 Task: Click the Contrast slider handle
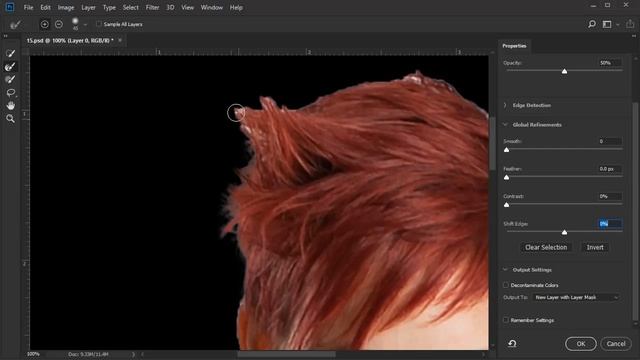pos(507,205)
